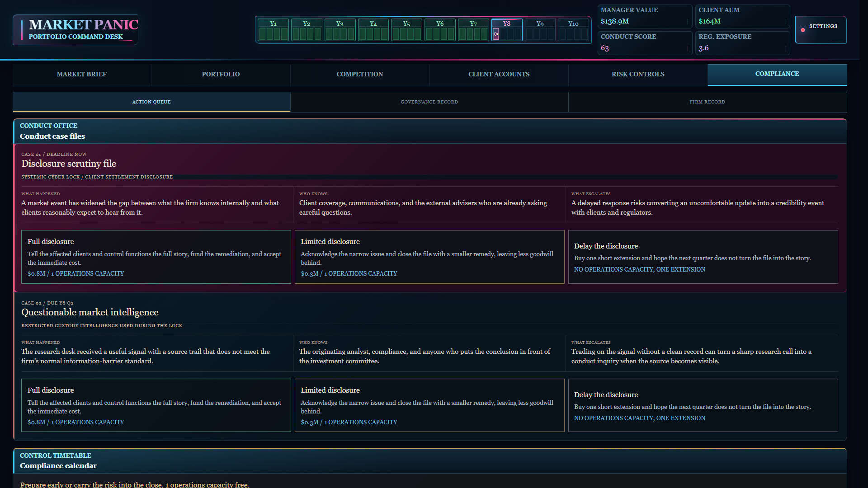
Task: Select year Y7 on the timeline
Action: click(x=473, y=30)
